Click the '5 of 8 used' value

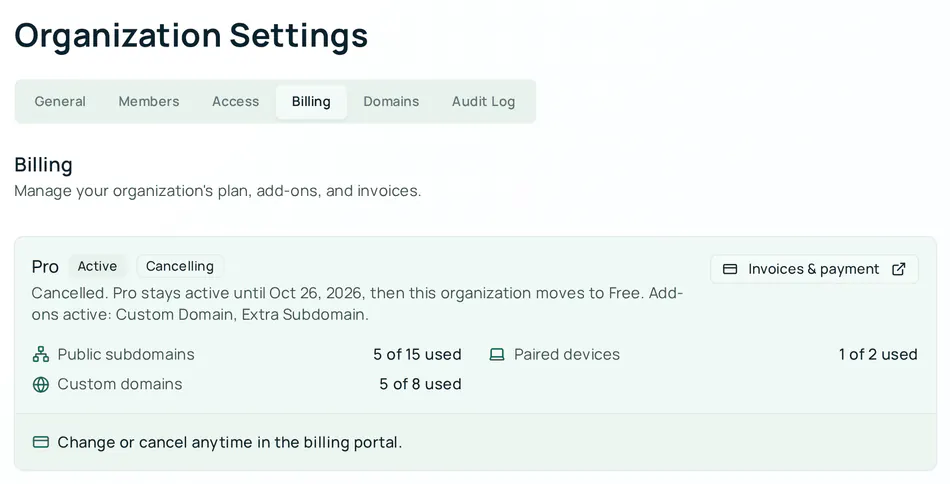(x=420, y=384)
